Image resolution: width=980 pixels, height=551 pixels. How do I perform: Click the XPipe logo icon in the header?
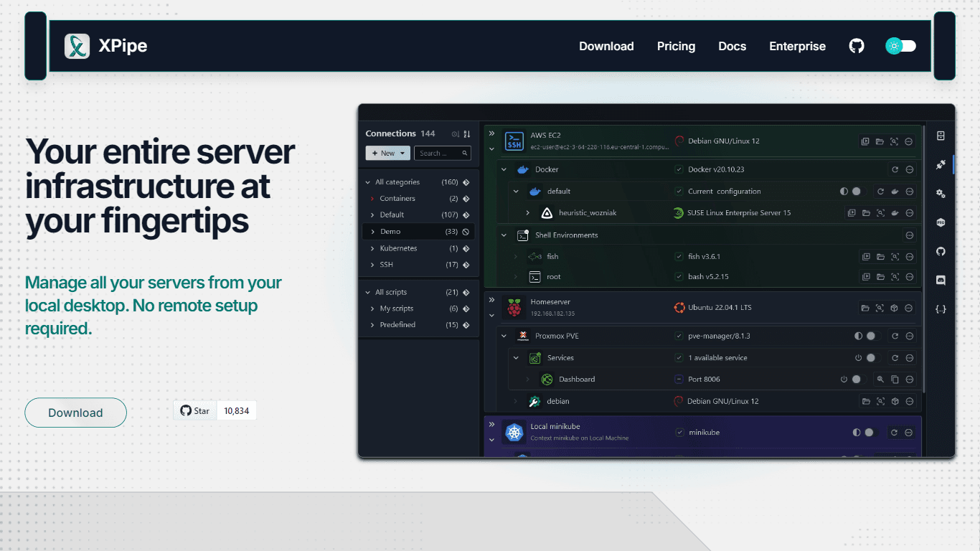(77, 46)
